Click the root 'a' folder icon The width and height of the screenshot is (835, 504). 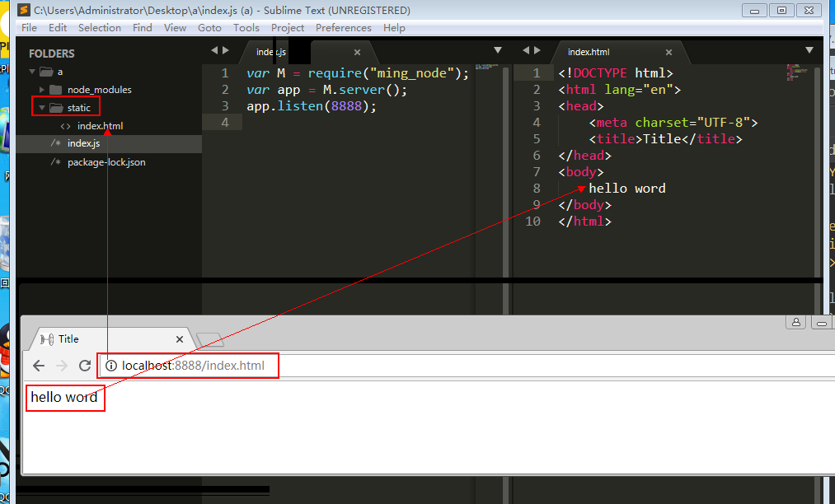point(47,72)
